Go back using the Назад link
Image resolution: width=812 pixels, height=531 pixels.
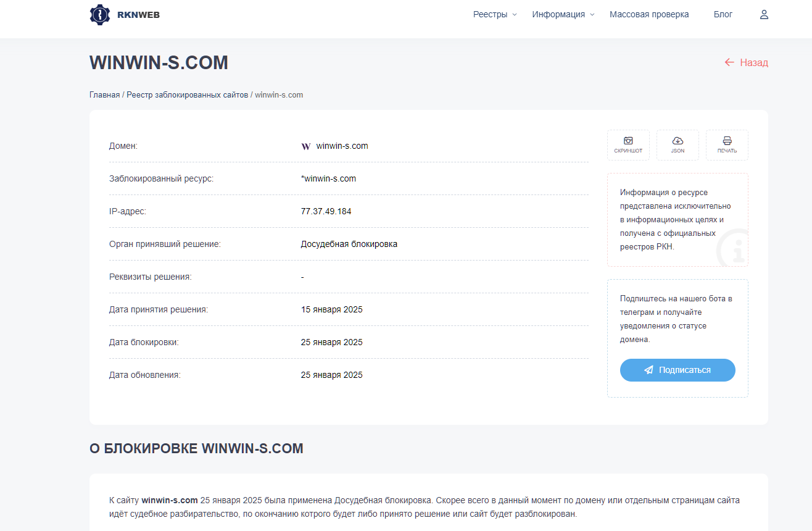[746, 62]
